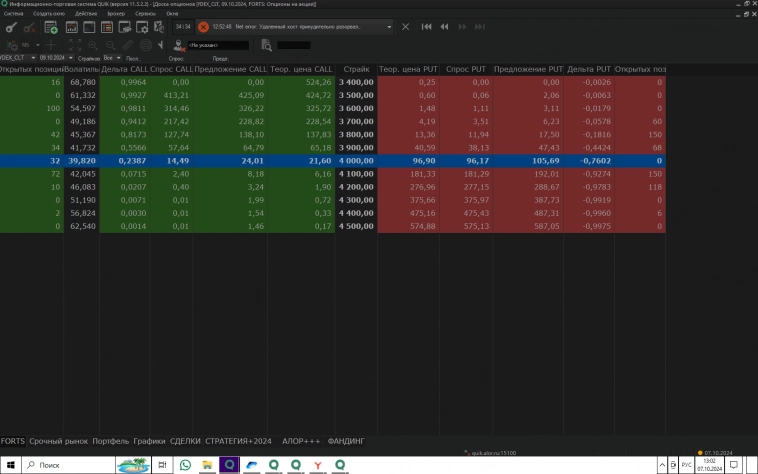This screenshot has height=474, width=758.
Task: Open Yandex browser from taskbar
Action: coord(318,465)
